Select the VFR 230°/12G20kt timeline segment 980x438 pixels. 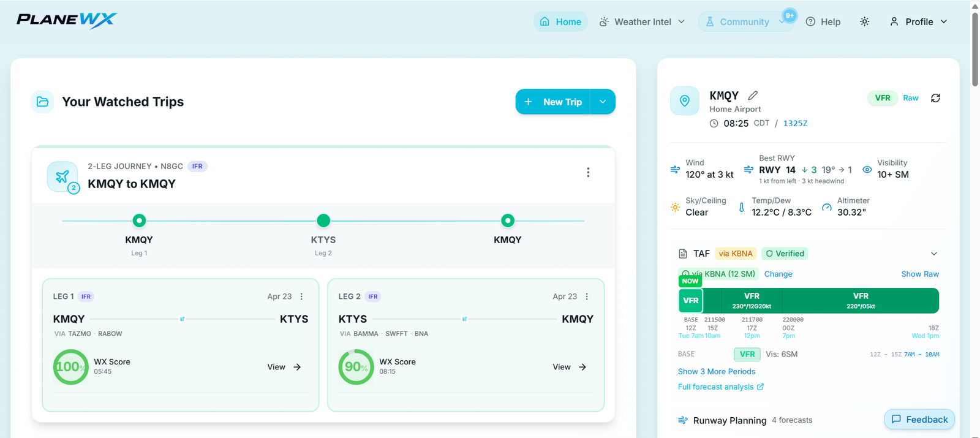click(x=752, y=301)
